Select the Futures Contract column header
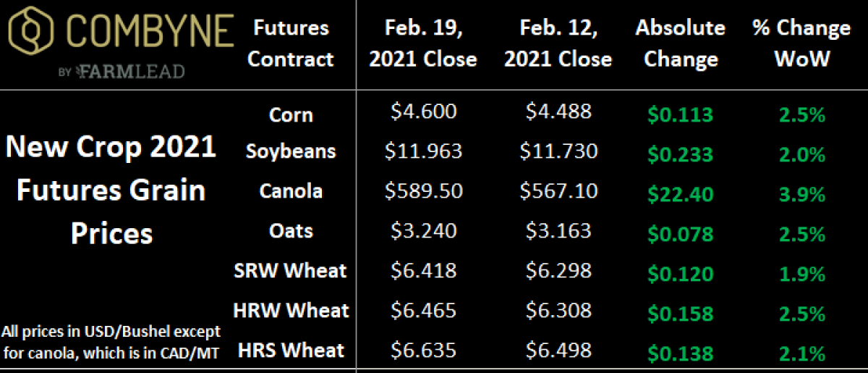This screenshot has width=868, height=373. pos(291,43)
